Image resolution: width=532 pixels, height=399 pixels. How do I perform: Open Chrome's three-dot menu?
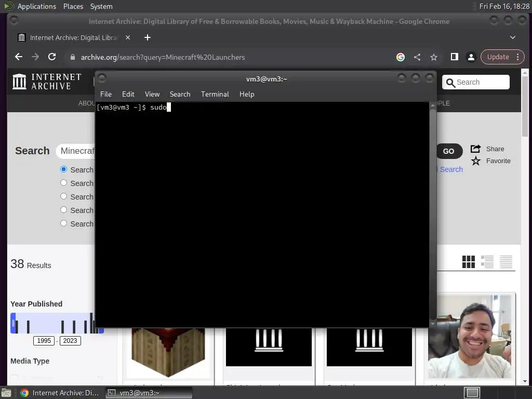(518, 57)
